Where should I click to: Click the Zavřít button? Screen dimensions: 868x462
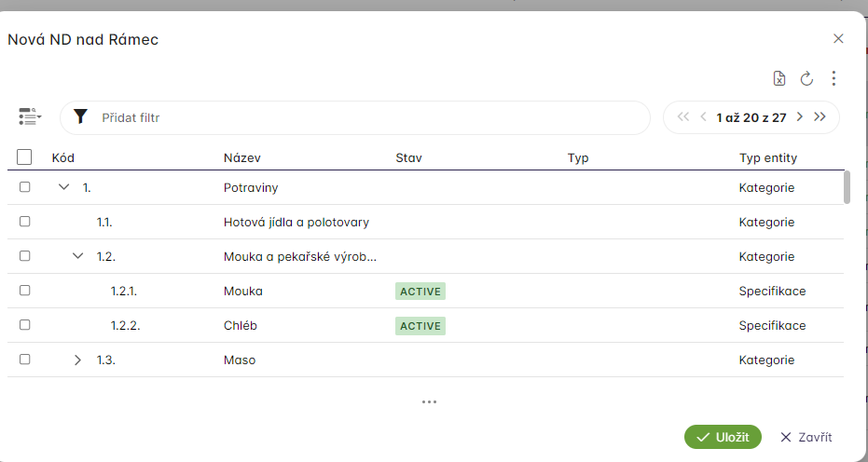tap(806, 437)
